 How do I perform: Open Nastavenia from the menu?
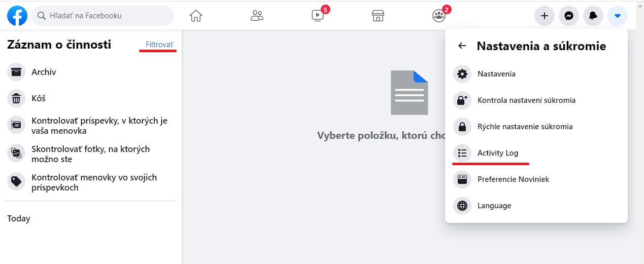click(536, 74)
